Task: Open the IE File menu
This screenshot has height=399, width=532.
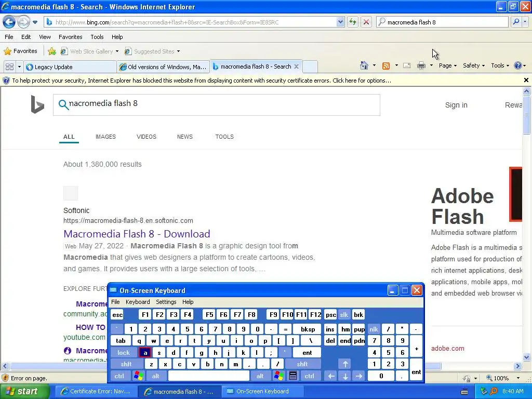Action: 9,37
